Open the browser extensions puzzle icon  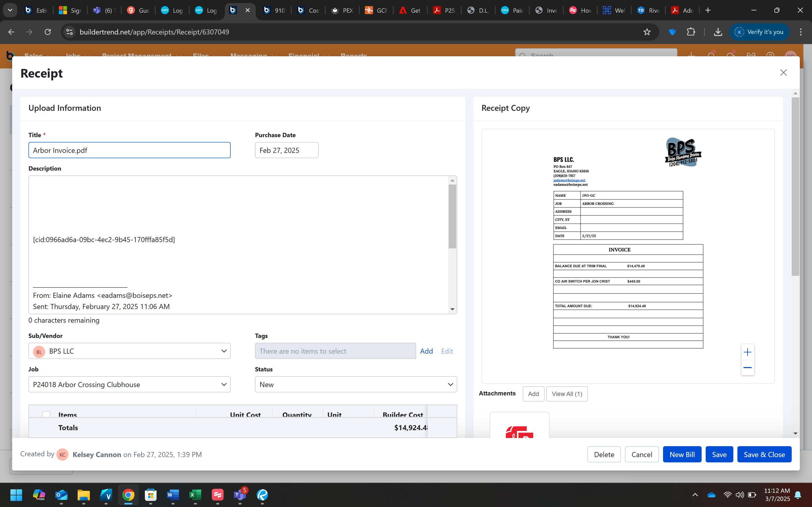pos(691,32)
